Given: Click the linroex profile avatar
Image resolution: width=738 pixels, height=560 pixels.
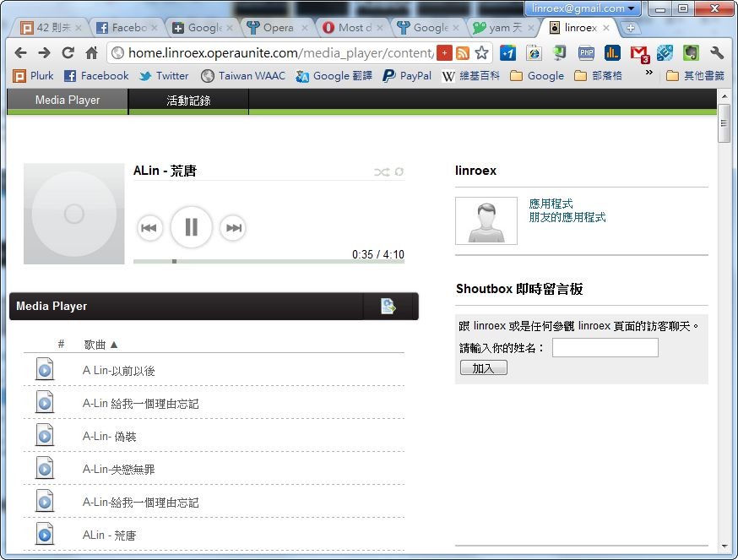Looking at the screenshot, I should click(x=486, y=220).
